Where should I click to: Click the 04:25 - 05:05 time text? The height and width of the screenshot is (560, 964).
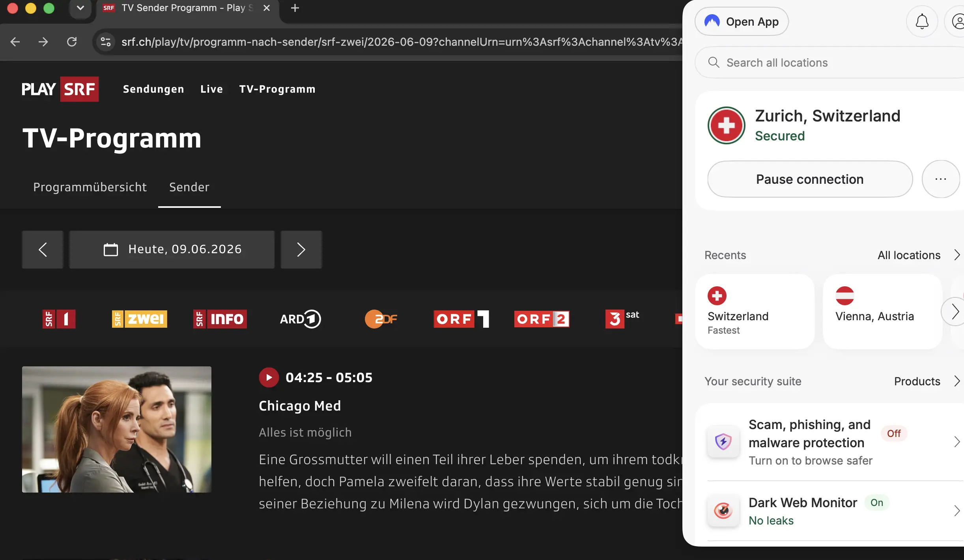point(329,377)
